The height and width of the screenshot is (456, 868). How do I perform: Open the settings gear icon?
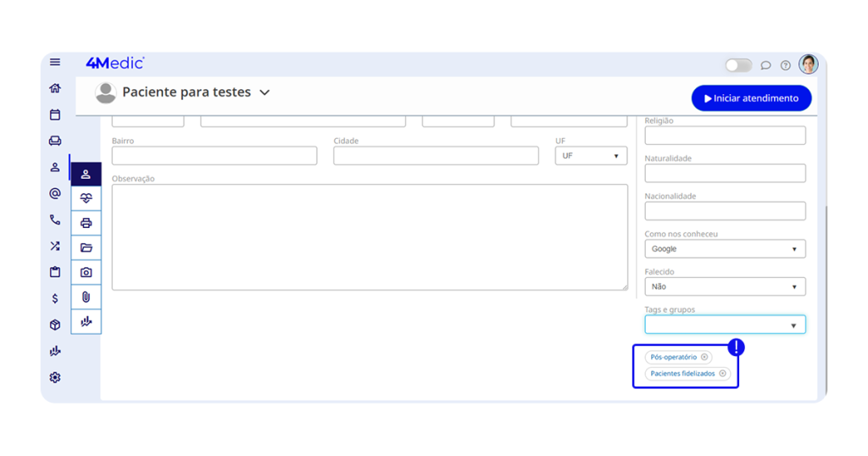pyautogui.click(x=55, y=377)
